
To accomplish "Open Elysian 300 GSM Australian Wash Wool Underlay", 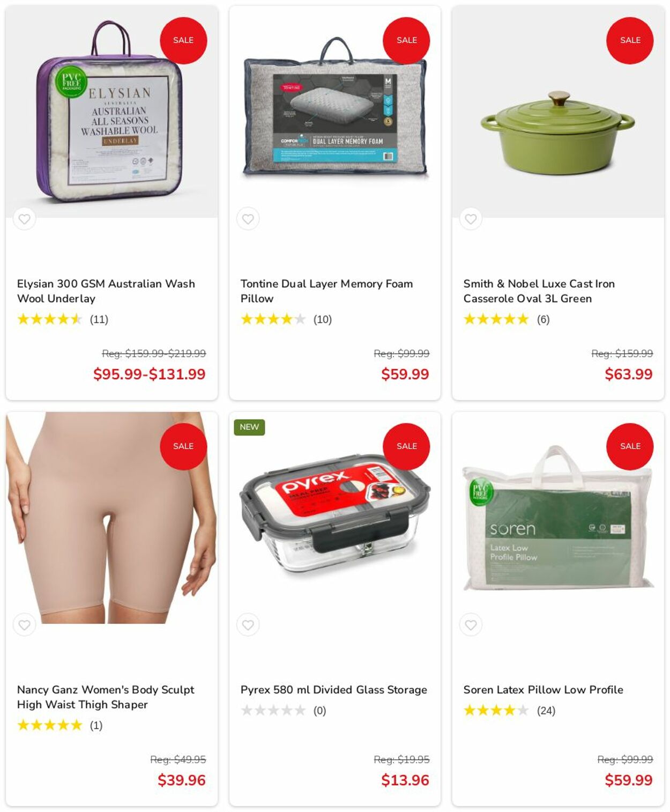I will coord(106,291).
